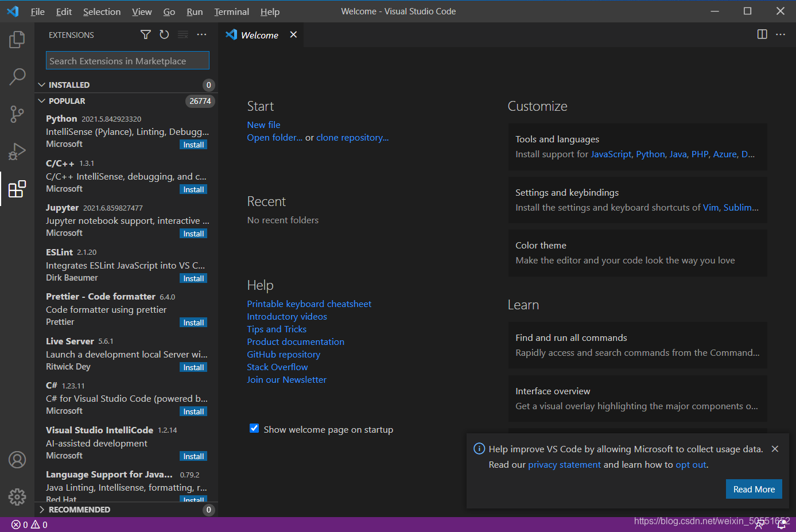This screenshot has height=532, width=796.
Task: Open the Selection menu
Action: (102, 11)
